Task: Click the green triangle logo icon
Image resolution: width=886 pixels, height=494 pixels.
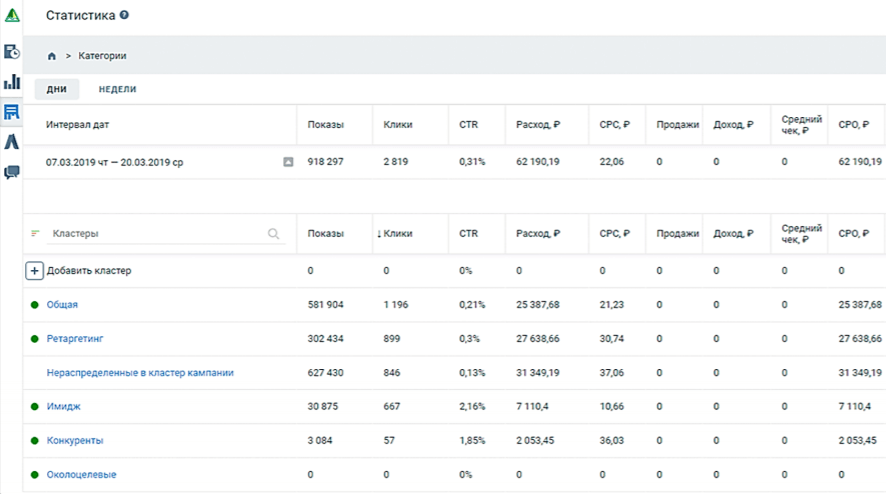Action: [12, 16]
